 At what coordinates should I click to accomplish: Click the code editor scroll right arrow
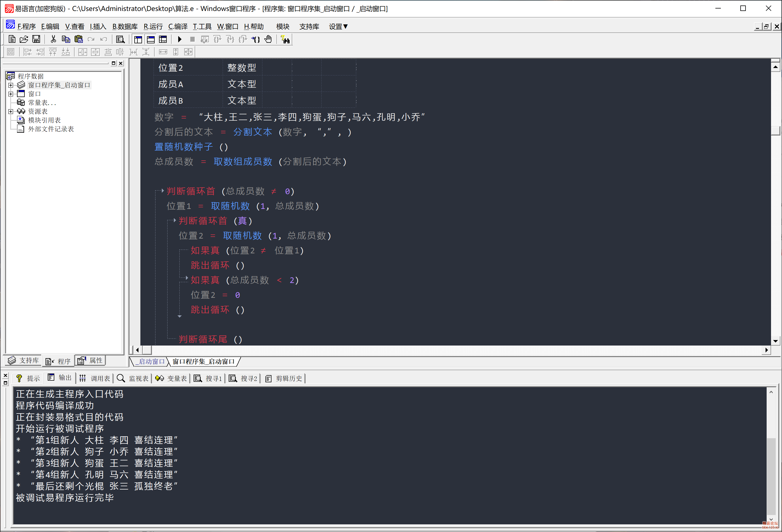(766, 350)
